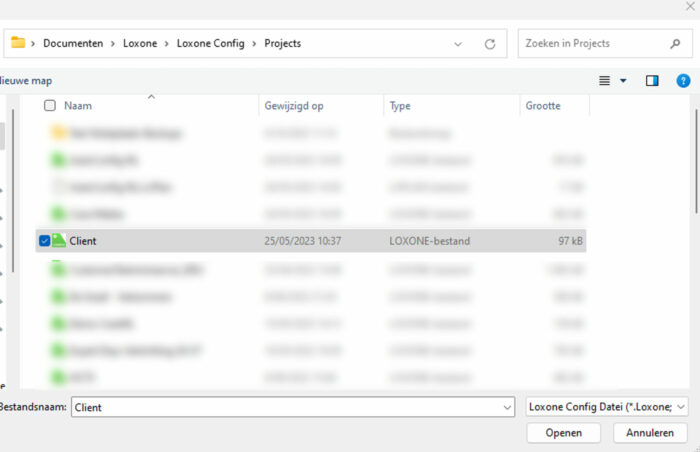The width and height of the screenshot is (700, 452).
Task: Sort files by Gewijzigd op column
Action: tap(294, 105)
